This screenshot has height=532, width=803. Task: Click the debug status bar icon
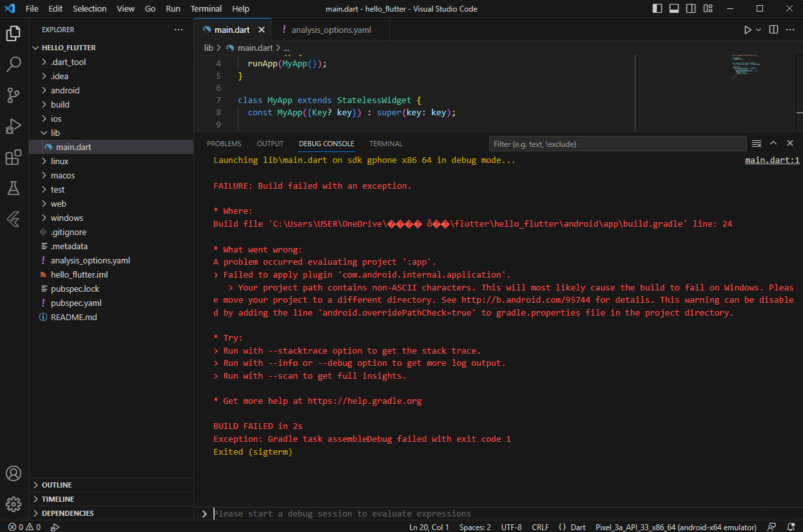click(x=55, y=527)
